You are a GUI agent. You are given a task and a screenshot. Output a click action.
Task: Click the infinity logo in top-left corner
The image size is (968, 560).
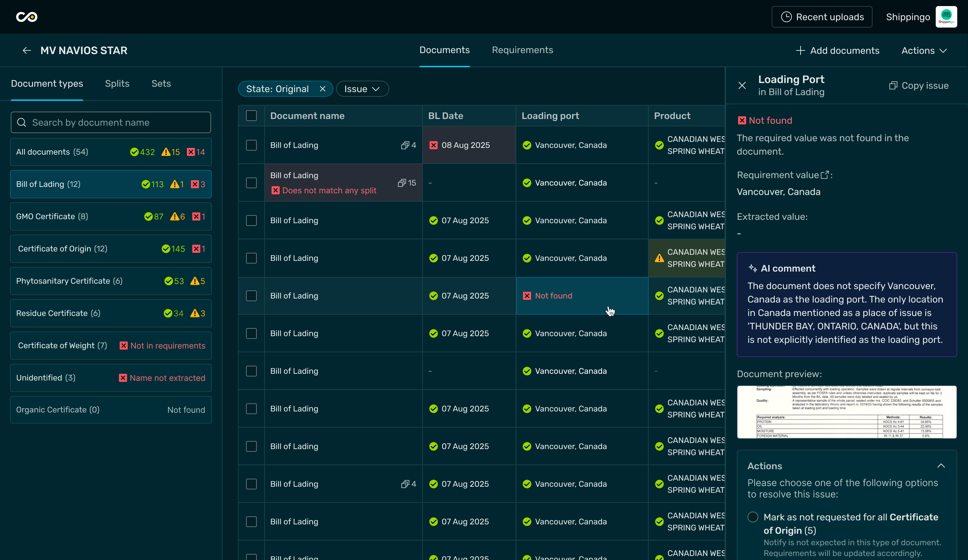click(x=27, y=17)
